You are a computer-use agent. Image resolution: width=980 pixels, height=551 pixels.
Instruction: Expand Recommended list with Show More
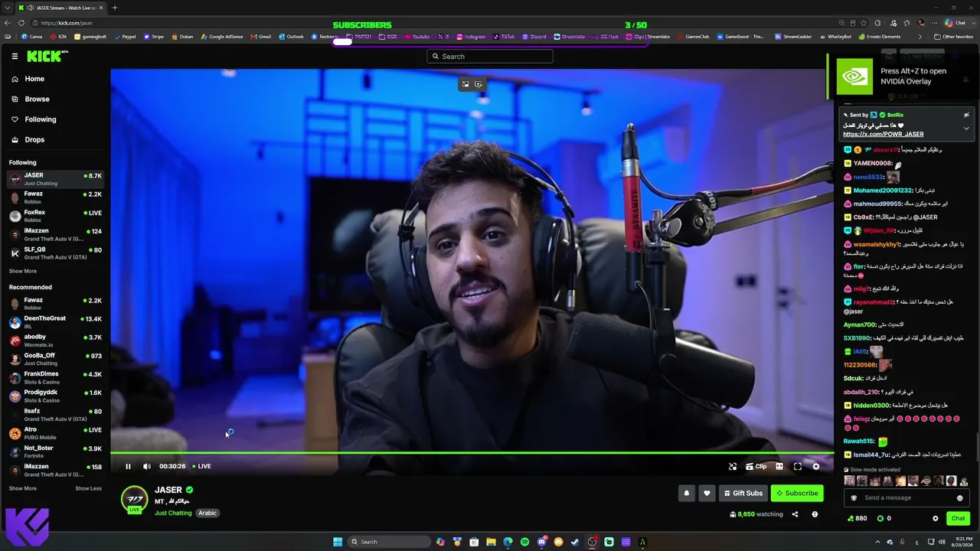coord(23,488)
